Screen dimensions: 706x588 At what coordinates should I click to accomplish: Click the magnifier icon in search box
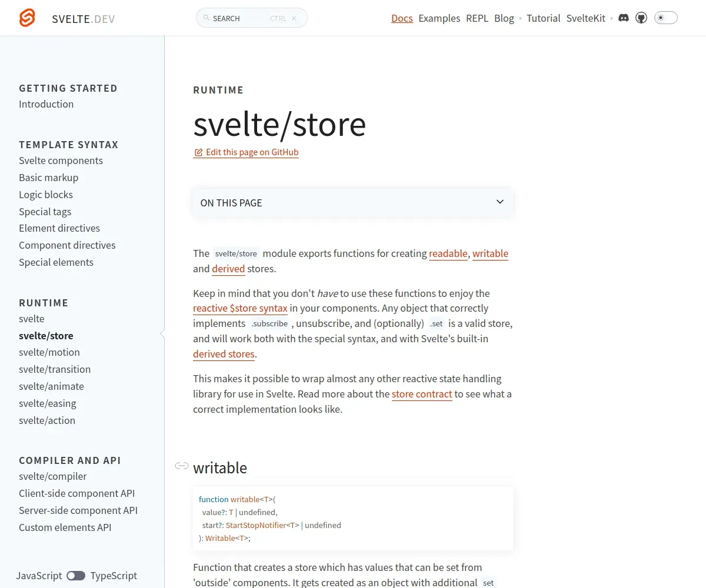206,18
